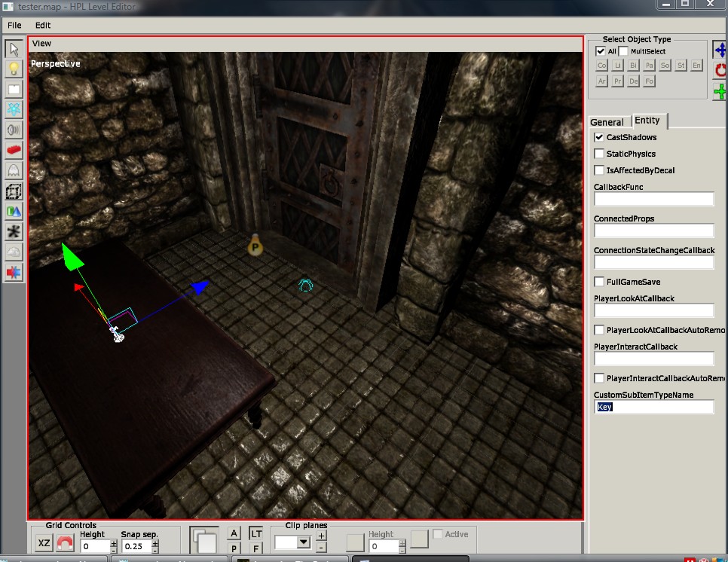
Task: Increase grid Height with up stepper
Action: coord(114,542)
